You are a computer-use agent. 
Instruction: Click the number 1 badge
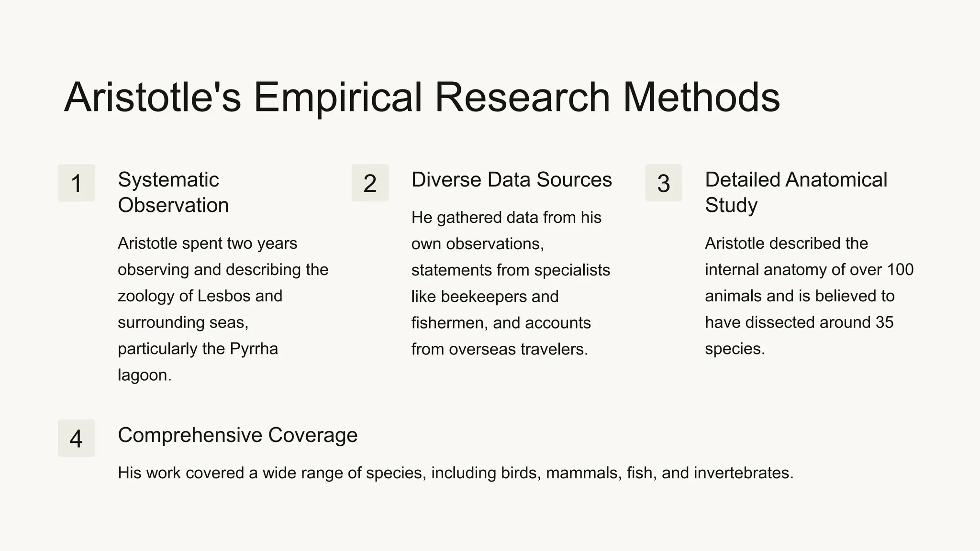pos(77,183)
